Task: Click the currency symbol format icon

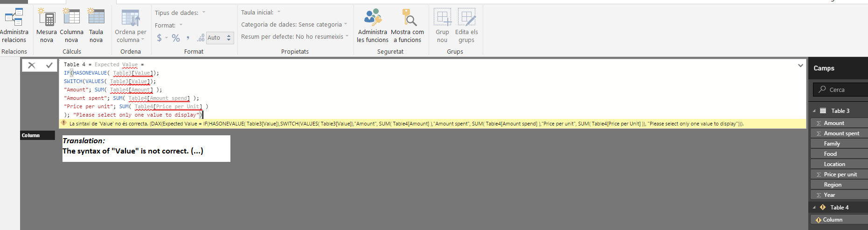Action: tap(160, 38)
